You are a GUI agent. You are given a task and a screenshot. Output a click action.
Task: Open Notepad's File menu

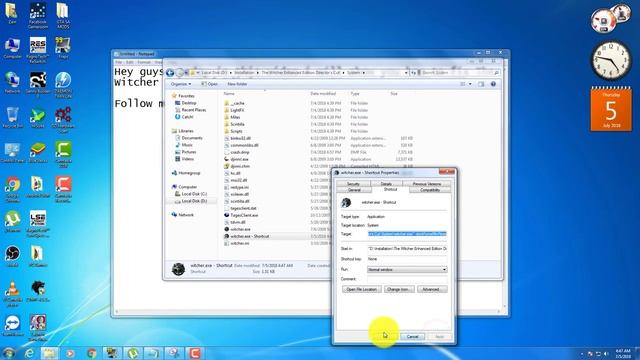tap(118, 62)
